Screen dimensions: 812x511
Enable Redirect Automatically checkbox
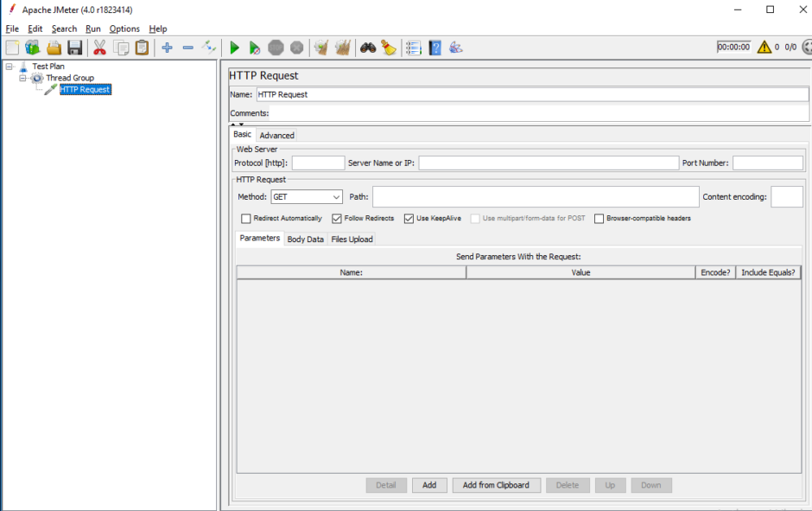coord(246,219)
